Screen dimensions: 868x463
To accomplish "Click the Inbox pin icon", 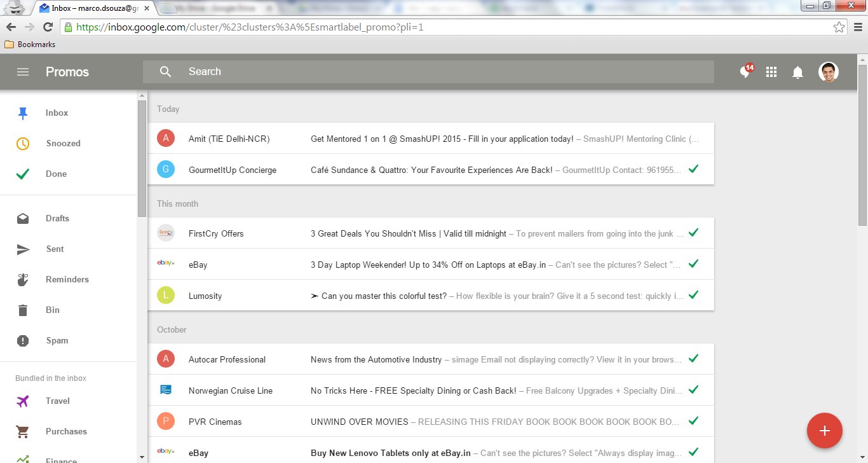I will tap(23, 113).
